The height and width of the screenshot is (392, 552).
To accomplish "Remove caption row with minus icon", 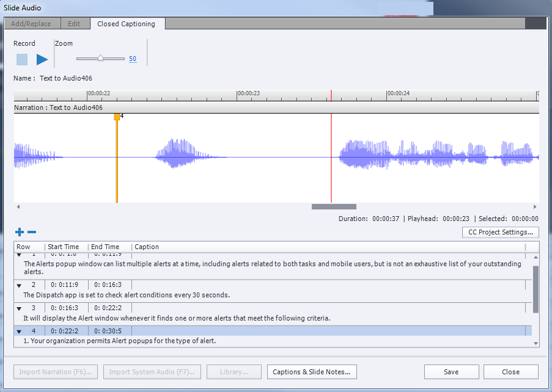I will 32,232.
